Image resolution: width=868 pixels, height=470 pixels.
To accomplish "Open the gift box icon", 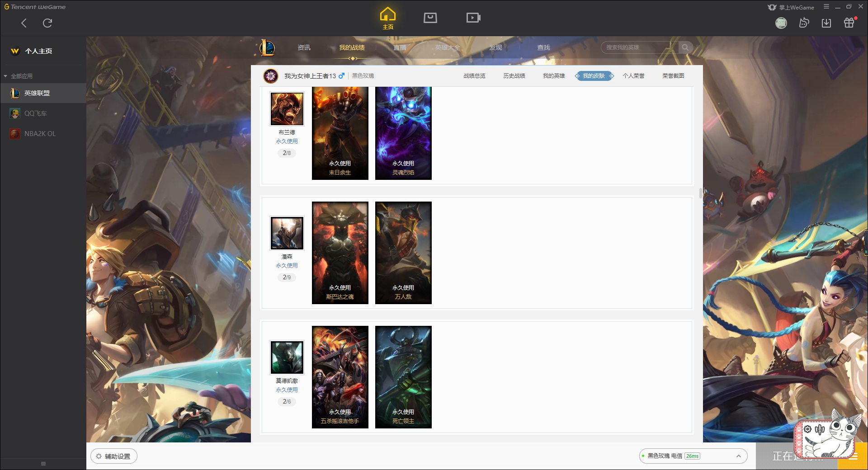I will point(849,23).
